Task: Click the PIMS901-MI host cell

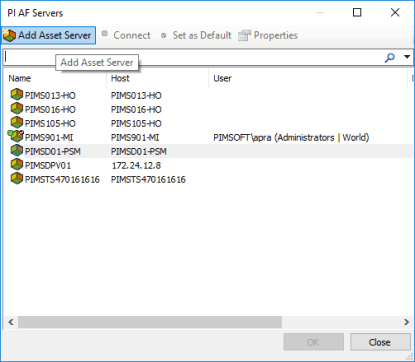Action: [135, 138]
